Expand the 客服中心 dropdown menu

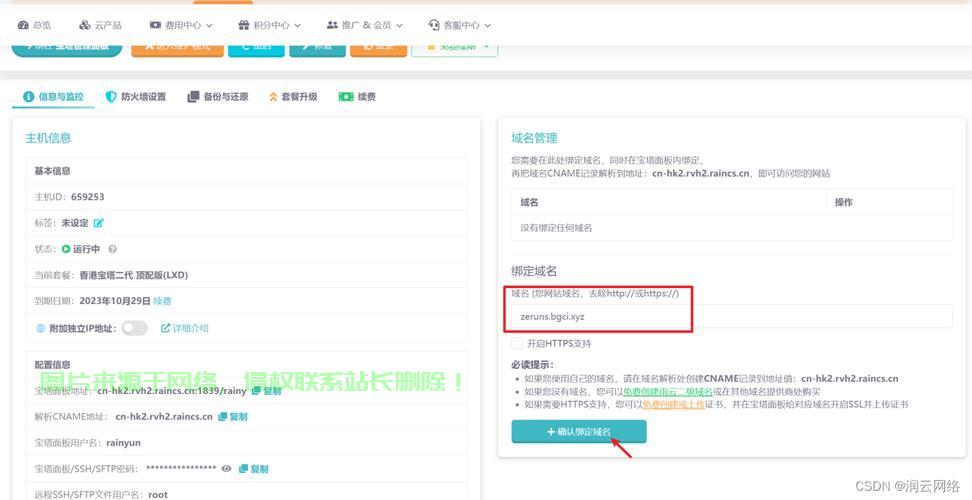coord(459,25)
